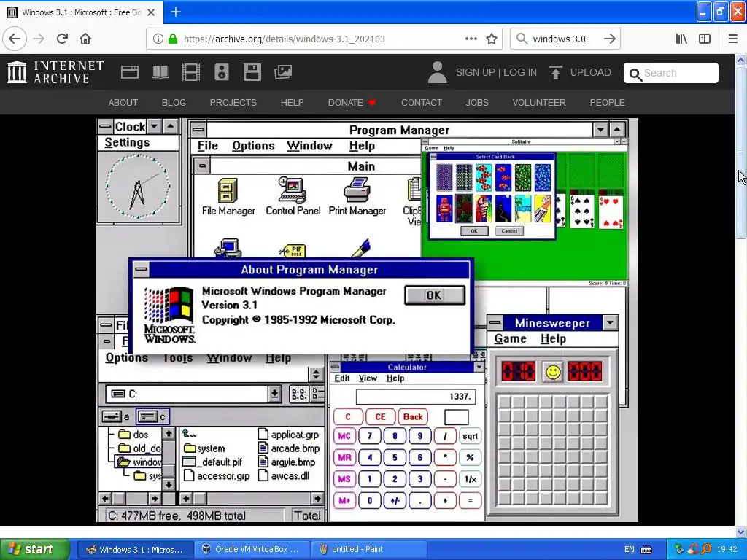747x560 pixels.
Task: Click Cancel in Select Card Back dialog
Action: pos(509,231)
